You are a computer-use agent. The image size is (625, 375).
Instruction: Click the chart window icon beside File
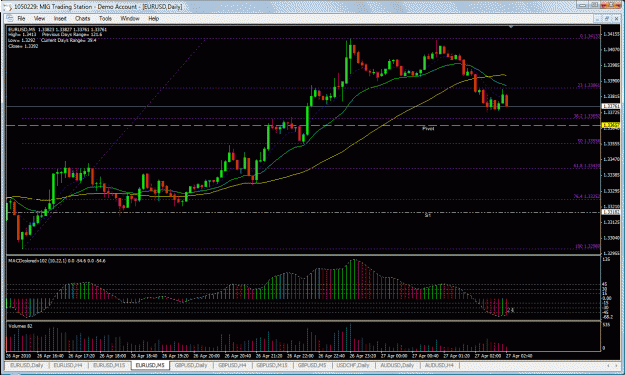pyautogui.click(x=10, y=18)
